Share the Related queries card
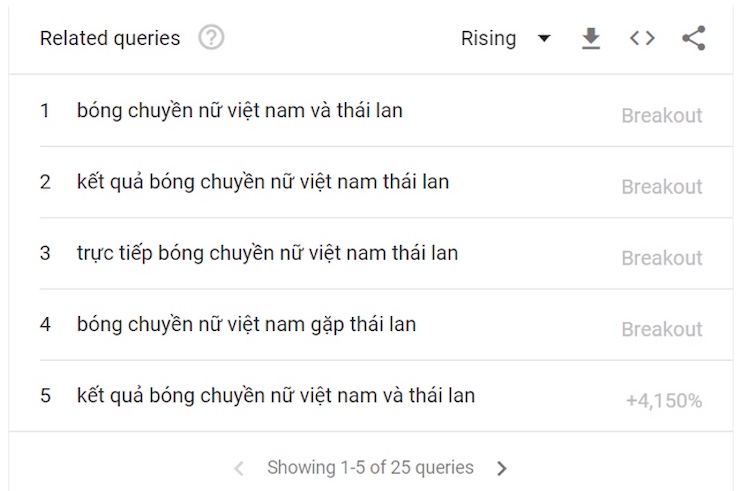Image resolution: width=740 pixels, height=491 pixels. (694, 38)
